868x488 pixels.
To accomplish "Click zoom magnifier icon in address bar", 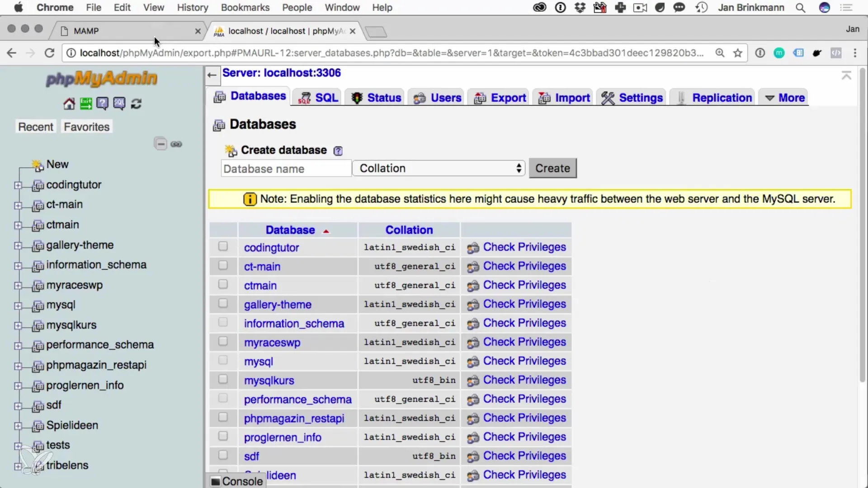I will [720, 53].
